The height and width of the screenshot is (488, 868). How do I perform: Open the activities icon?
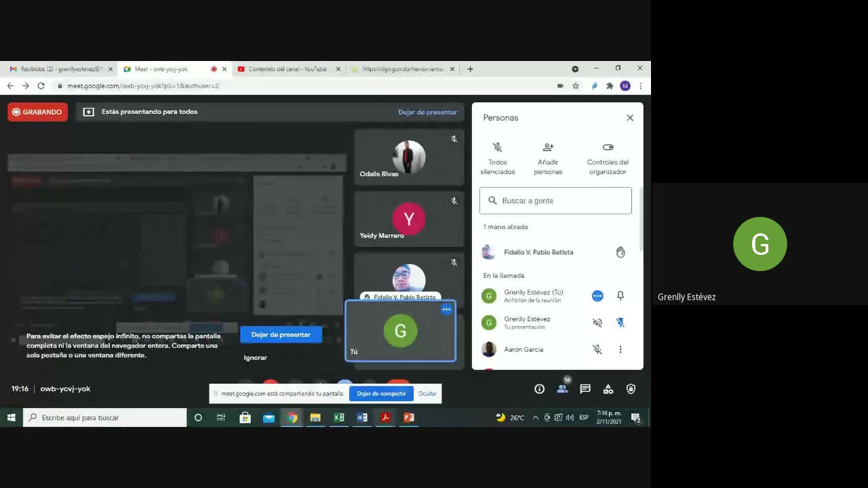tap(608, 389)
